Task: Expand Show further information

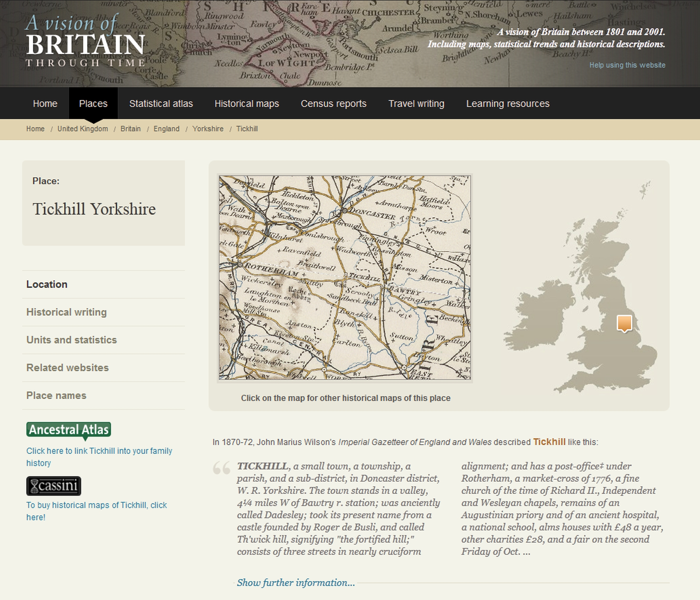Action: click(x=296, y=582)
